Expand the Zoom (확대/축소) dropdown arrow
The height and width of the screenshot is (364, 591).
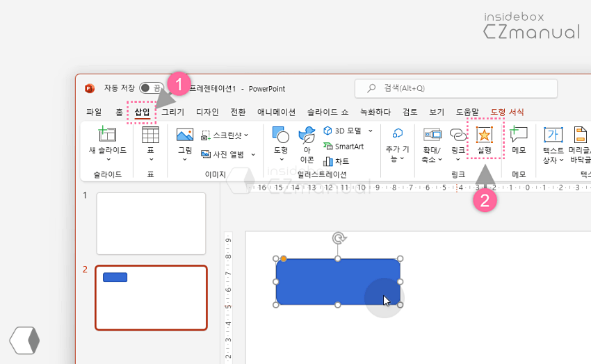(x=440, y=160)
